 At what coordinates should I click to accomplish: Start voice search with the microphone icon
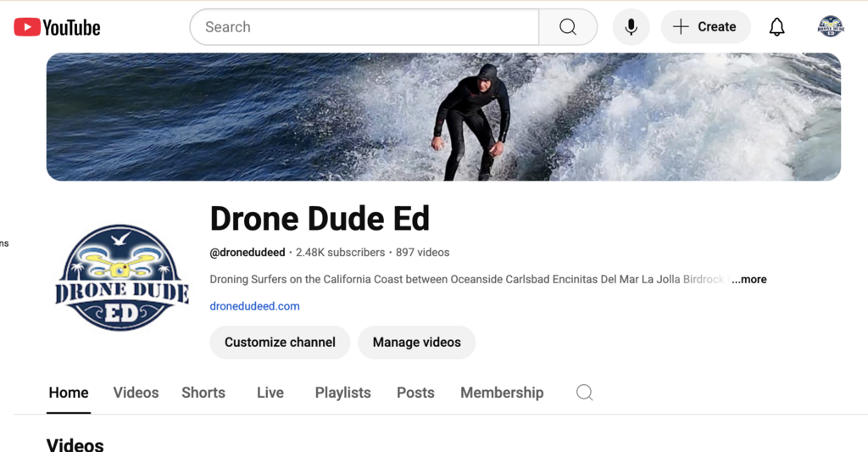point(631,27)
